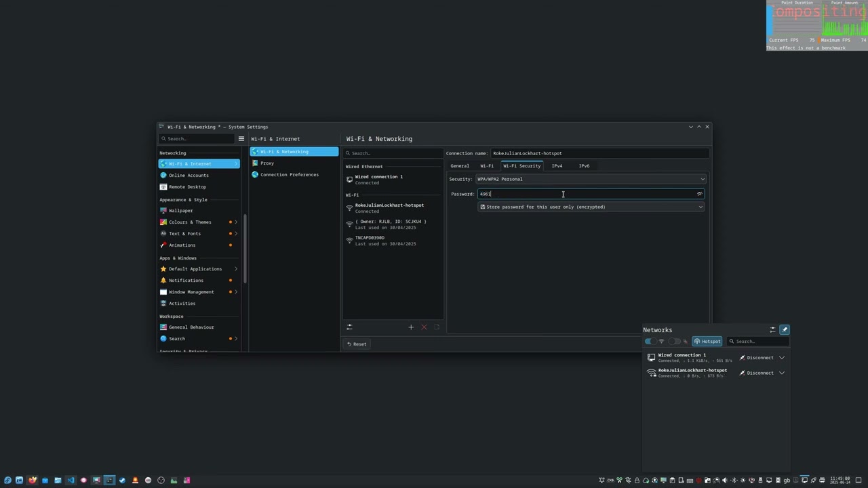Open Activities settings
This screenshot has height=488, width=868.
pos(199,304)
